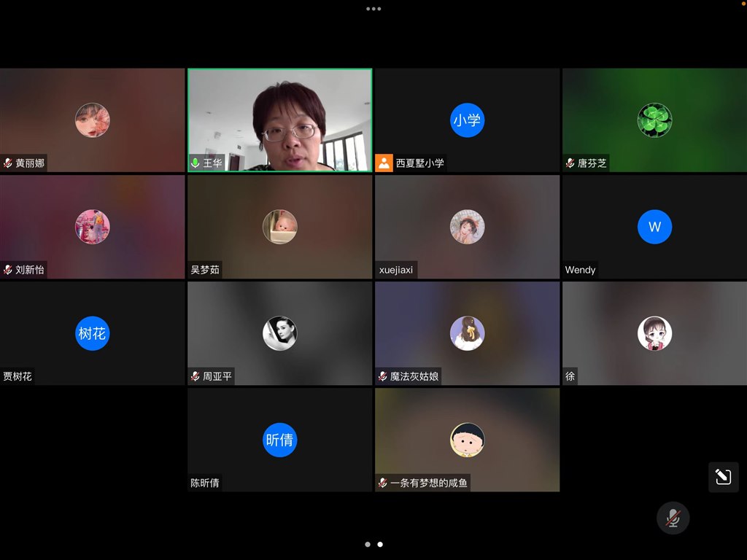
Task: Toggle the muted microphone button at bottom right
Action: [x=672, y=518]
